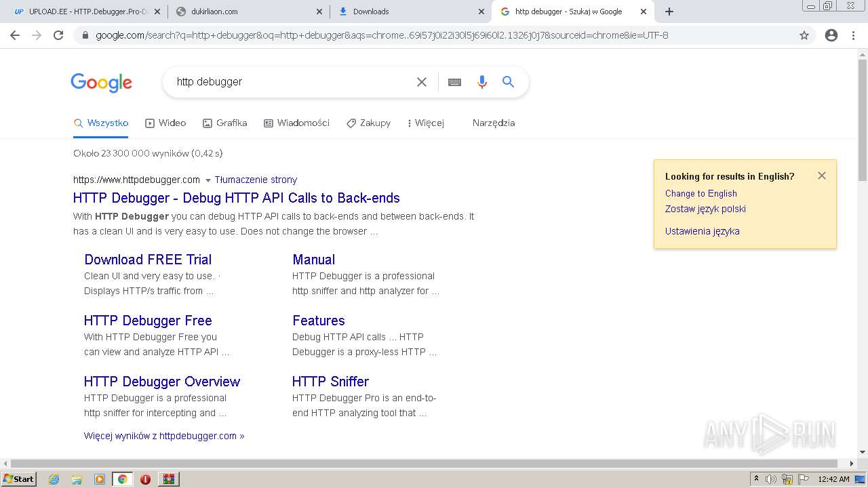Viewport: 868px width, 488px height.
Task: Open Opera from the taskbar
Action: (145, 479)
